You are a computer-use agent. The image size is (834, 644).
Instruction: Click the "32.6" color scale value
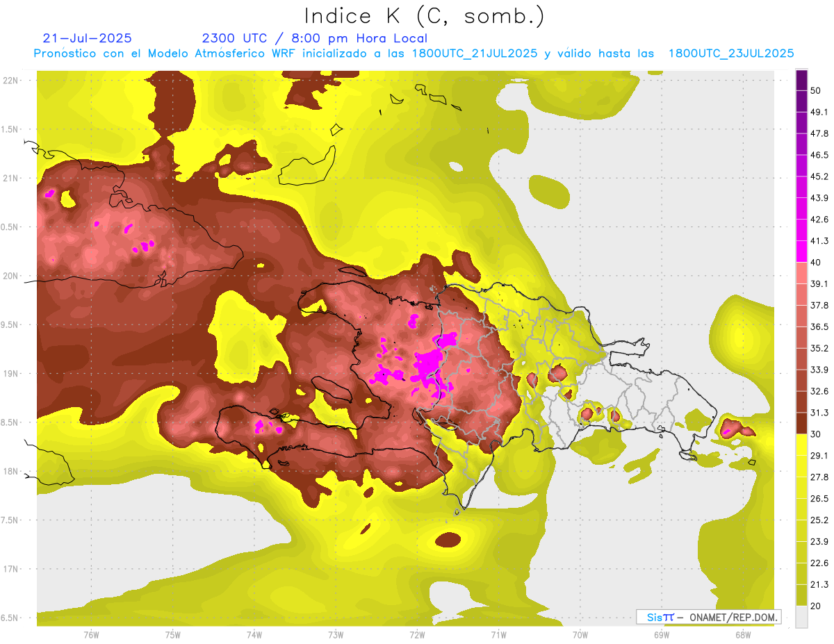pos(819,391)
